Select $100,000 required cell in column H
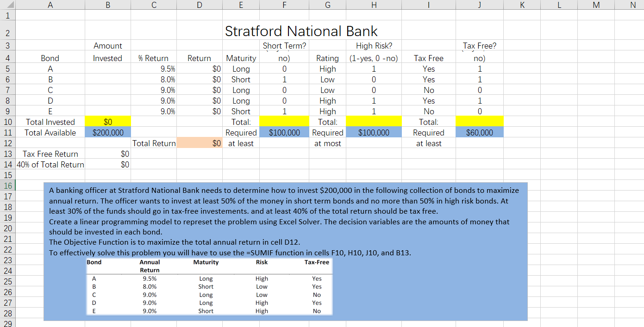This screenshot has width=644, height=327. coord(374,132)
